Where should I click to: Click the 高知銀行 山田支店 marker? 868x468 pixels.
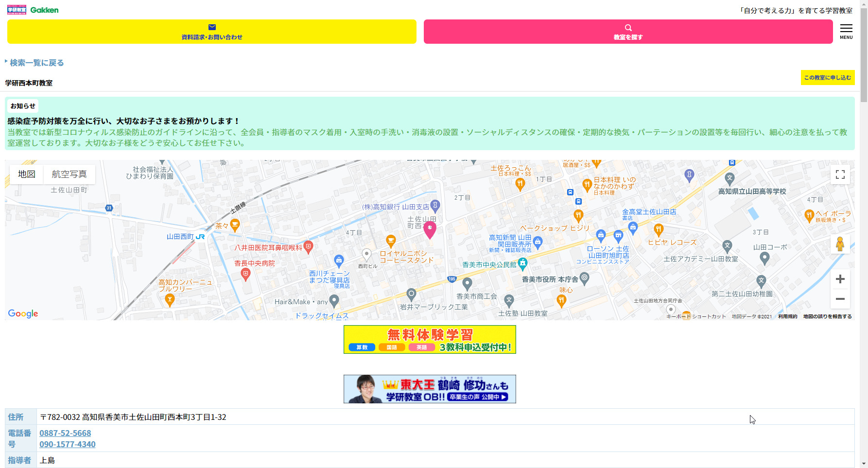coord(435,206)
